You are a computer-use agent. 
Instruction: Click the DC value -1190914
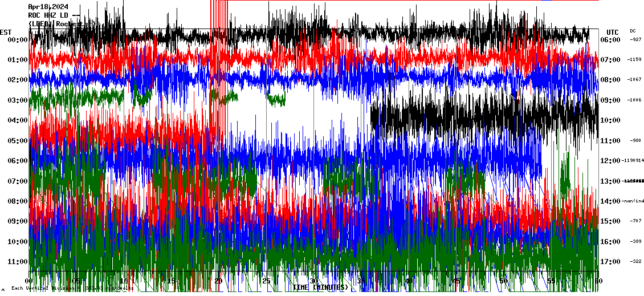pos(633,160)
